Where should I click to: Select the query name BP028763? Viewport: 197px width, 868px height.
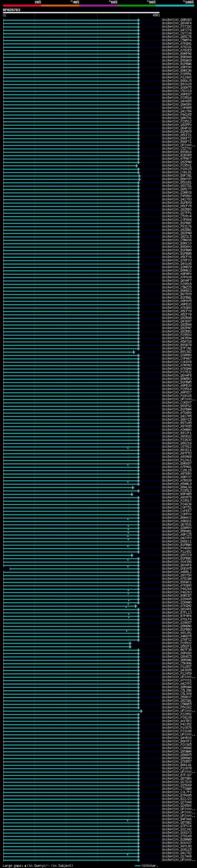[11, 10]
